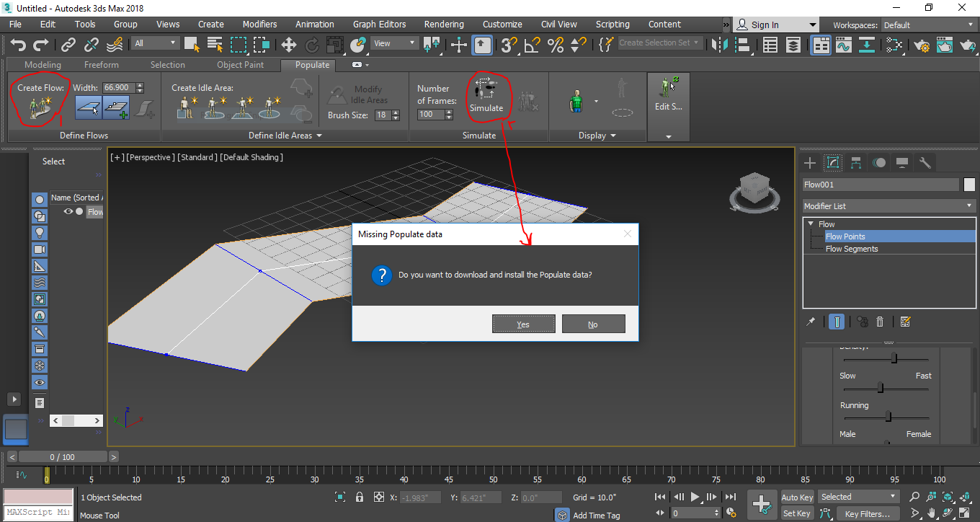Click the Simulate button in Populate ribbon

point(486,94)
